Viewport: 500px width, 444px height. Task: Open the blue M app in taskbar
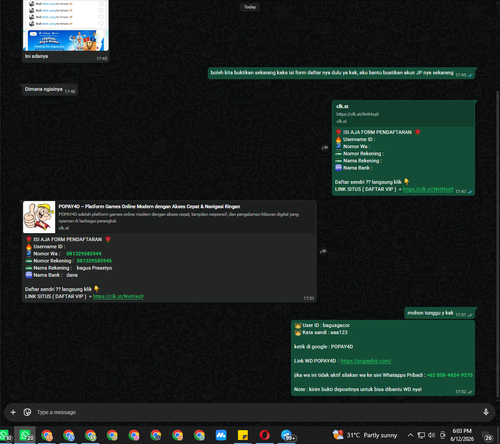click(x=221, y=435)
